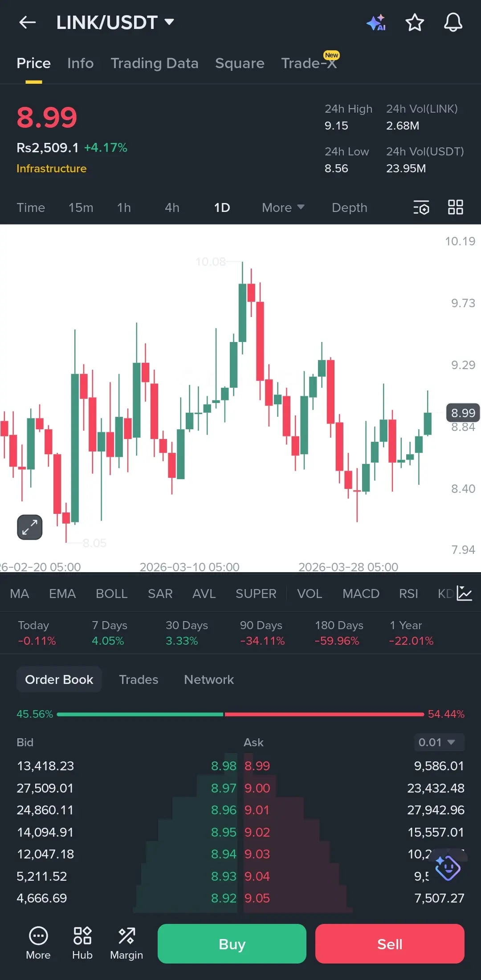Tap the 24h Vol(USDT) 23.95M value
The image size is (481, 980).
coord(406,168)
